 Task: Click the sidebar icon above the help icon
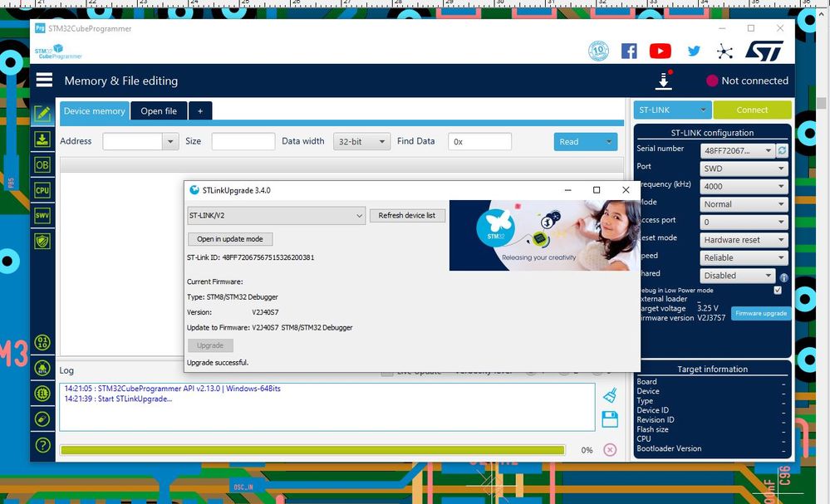pos(42,418)
